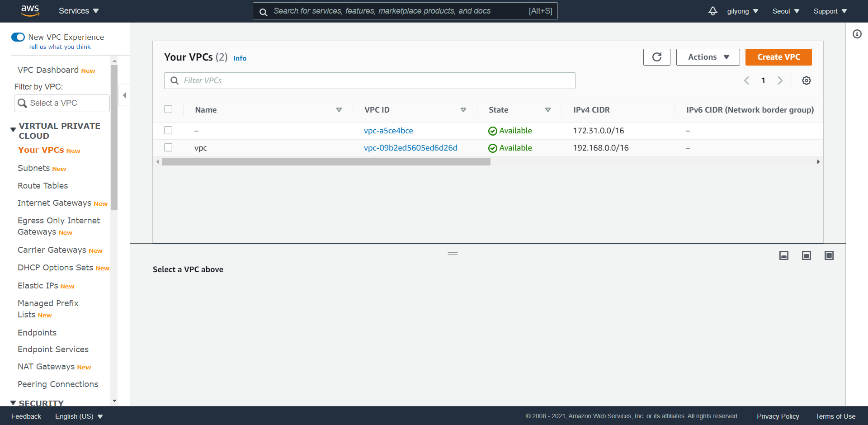The image size is (868, 425).
Task: Open the Support dropdown menu
Action: point(830,11)
